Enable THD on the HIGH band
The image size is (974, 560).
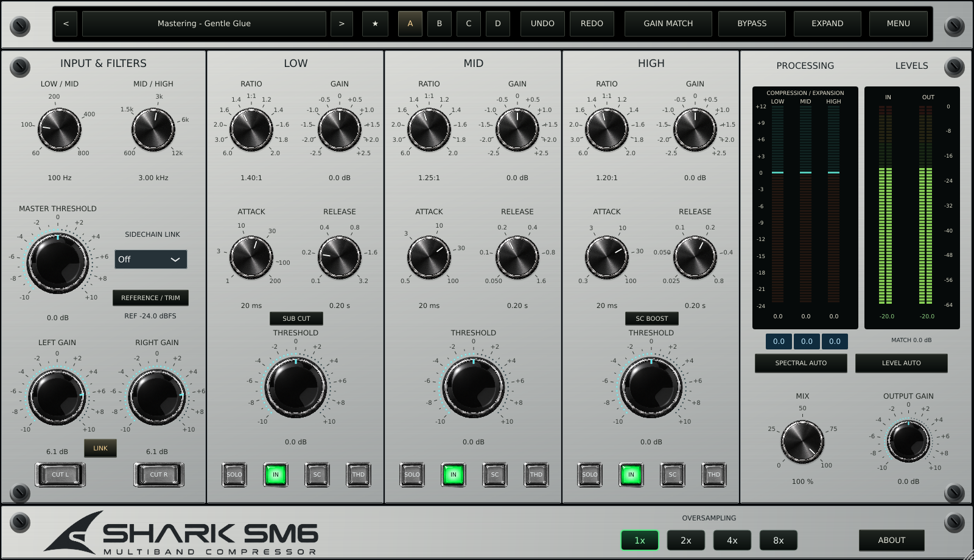point(714,475)
